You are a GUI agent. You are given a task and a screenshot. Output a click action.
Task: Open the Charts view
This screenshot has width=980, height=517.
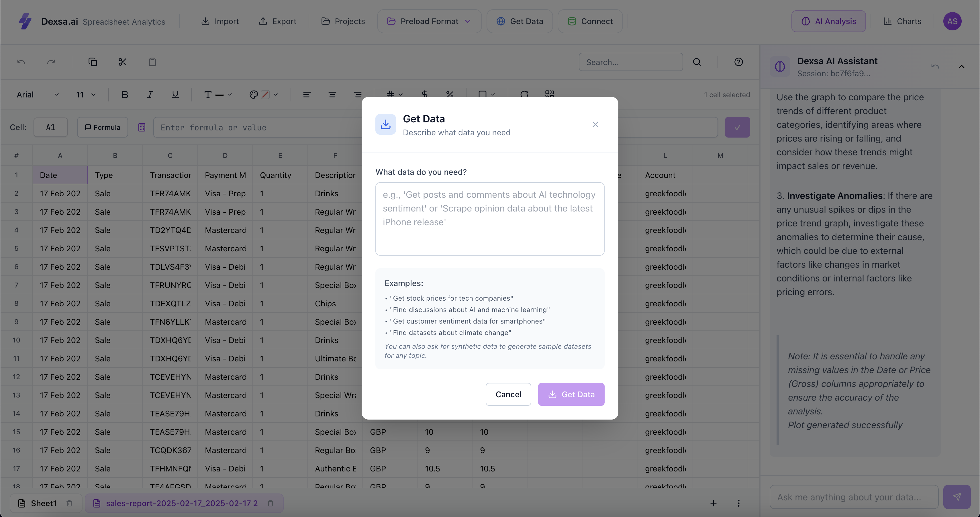pos(902,21)
